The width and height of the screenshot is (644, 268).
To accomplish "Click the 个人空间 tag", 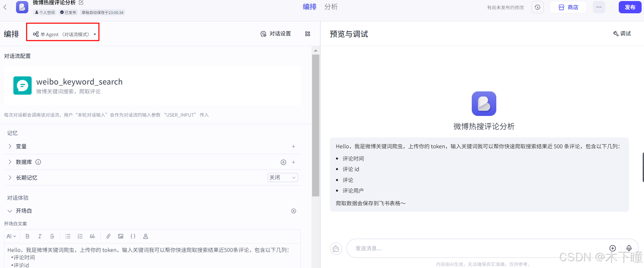I will pos(45,12).
